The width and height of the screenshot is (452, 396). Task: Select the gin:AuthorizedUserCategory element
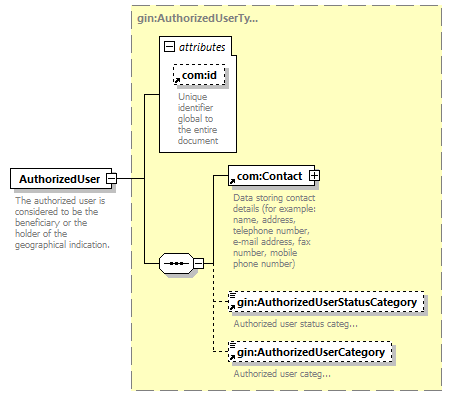tap(310, 352)
